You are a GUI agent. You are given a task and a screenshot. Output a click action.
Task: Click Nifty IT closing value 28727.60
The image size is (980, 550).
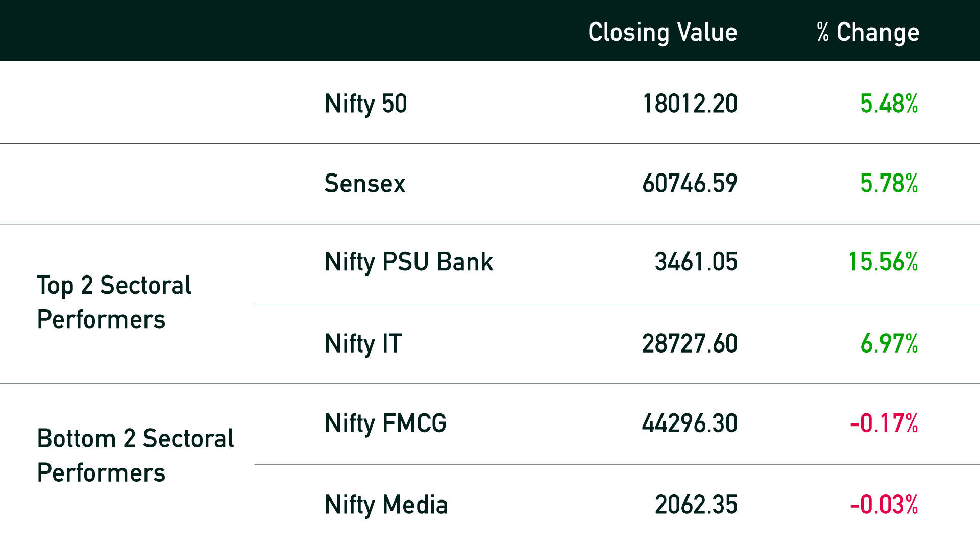[x=690, y=343]
